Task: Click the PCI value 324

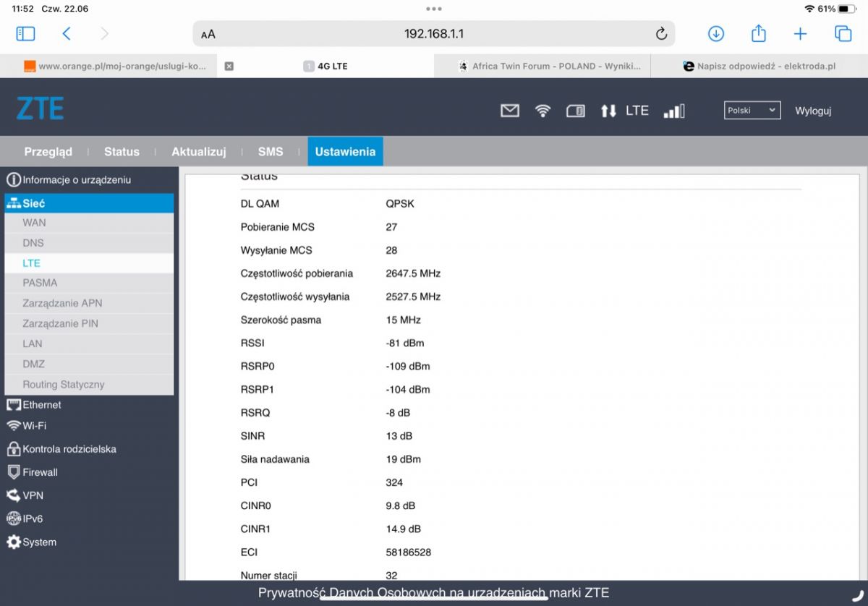Action: click(394, 482)
